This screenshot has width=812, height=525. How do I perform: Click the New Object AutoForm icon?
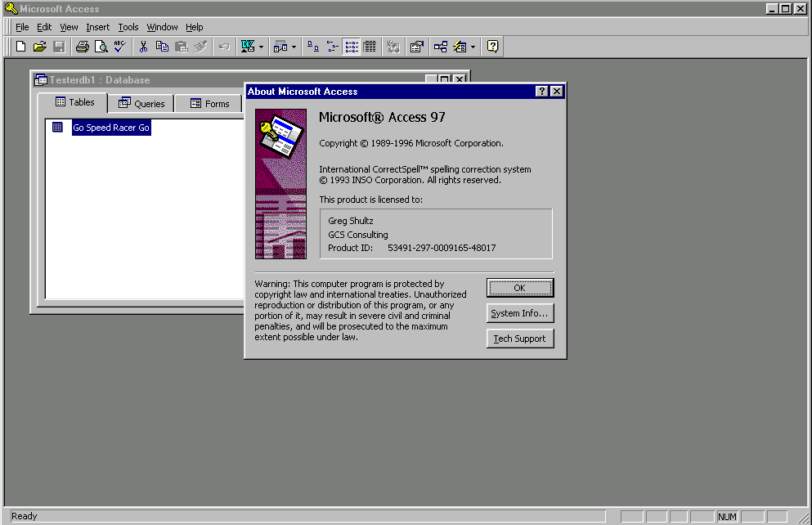(x=460, y=47)
